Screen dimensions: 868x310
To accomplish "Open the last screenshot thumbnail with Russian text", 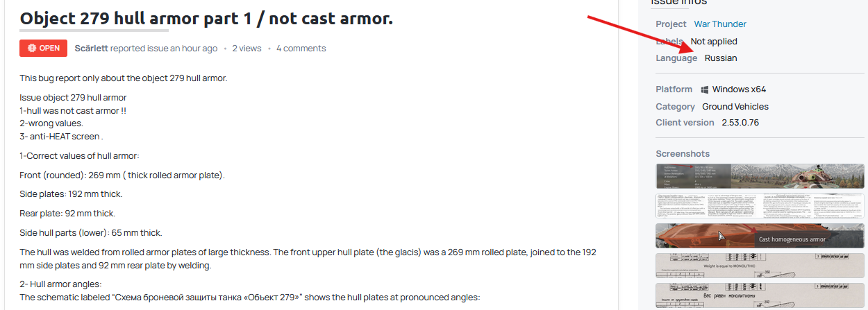I will click(x=760, y=293).
